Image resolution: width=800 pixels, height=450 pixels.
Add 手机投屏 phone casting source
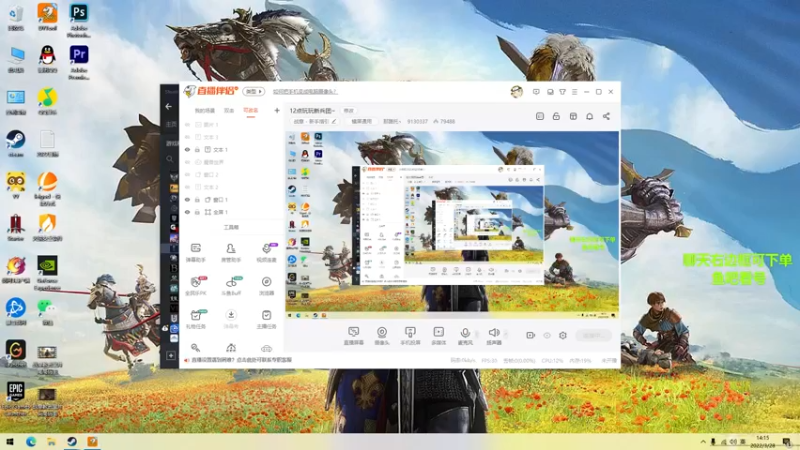pyautogui.click(x=410, y=336)
